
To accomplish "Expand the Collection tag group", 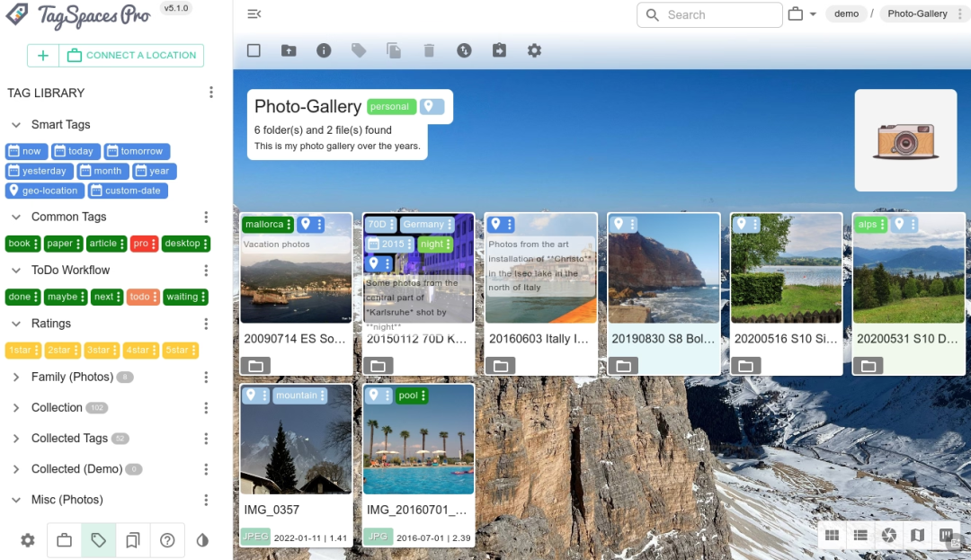I will coord(16,407).
